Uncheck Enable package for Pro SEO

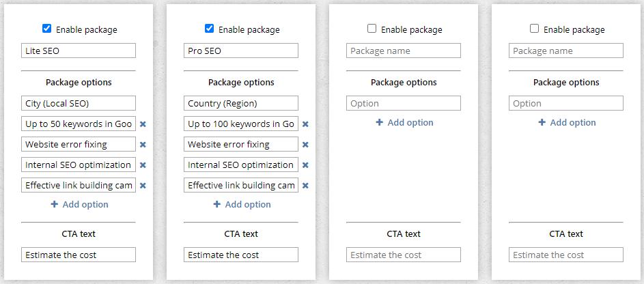point(209,29)
